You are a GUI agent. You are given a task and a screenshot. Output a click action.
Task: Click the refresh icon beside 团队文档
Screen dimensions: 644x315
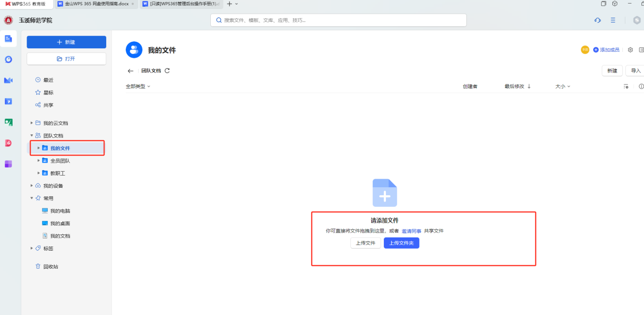pyautogui.click(x=168, y=71)
